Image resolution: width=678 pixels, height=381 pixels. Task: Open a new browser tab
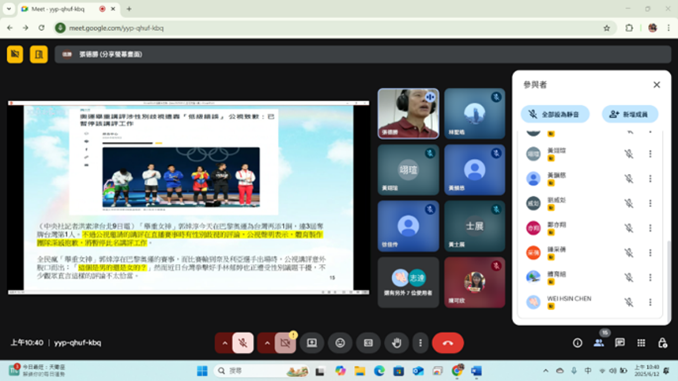click(x=129, y=9)
